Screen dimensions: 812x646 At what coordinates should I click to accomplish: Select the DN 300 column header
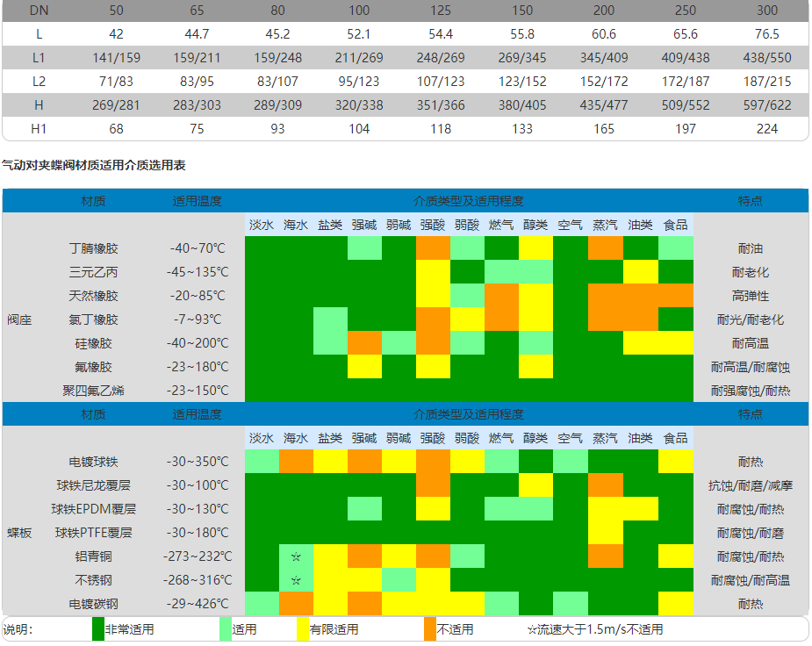[x=766, y=11]
